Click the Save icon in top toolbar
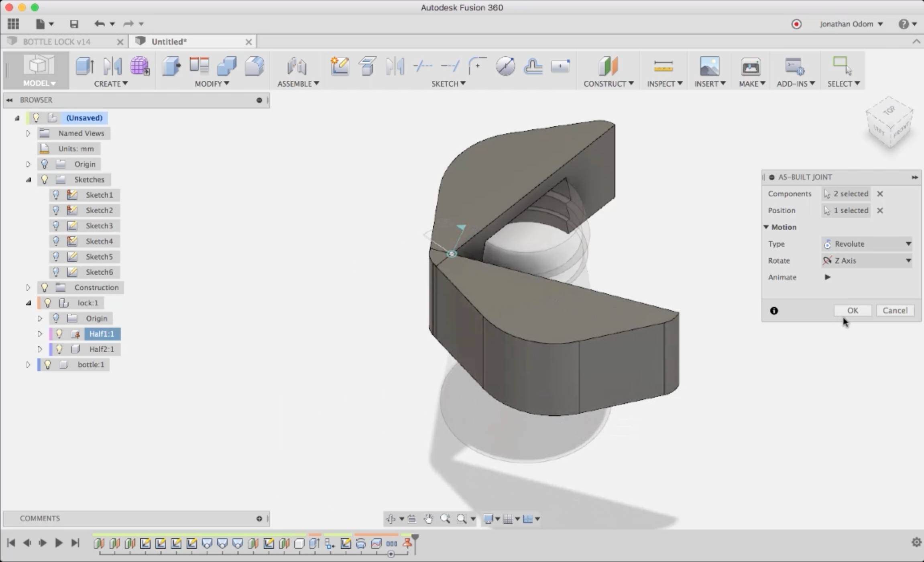This screenshot has width=924, height=562. point(74,24)
